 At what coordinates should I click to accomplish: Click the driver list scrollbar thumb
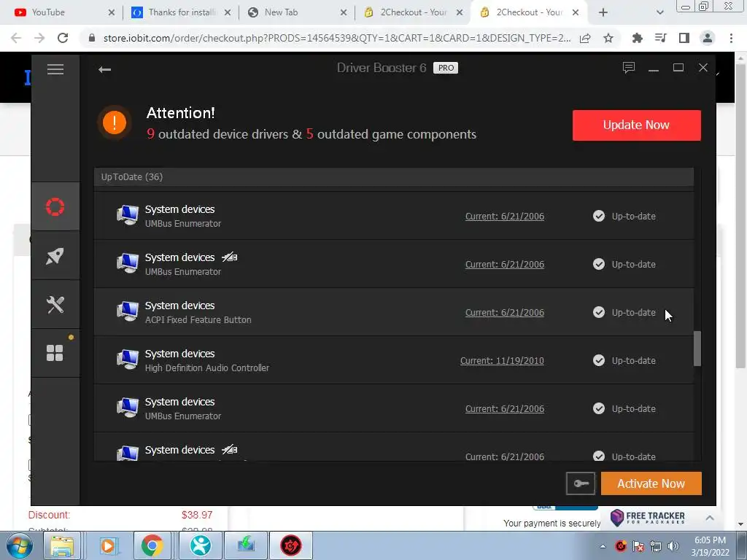pyautogui.click(x=697, y=349)
